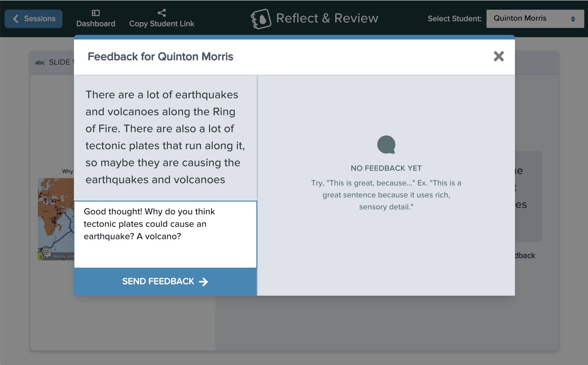This screenshot has height=365, width=588.
Task: Click the speech bubble icon above NO FEEDBACK YET
Action: click(x=386, y=145)
